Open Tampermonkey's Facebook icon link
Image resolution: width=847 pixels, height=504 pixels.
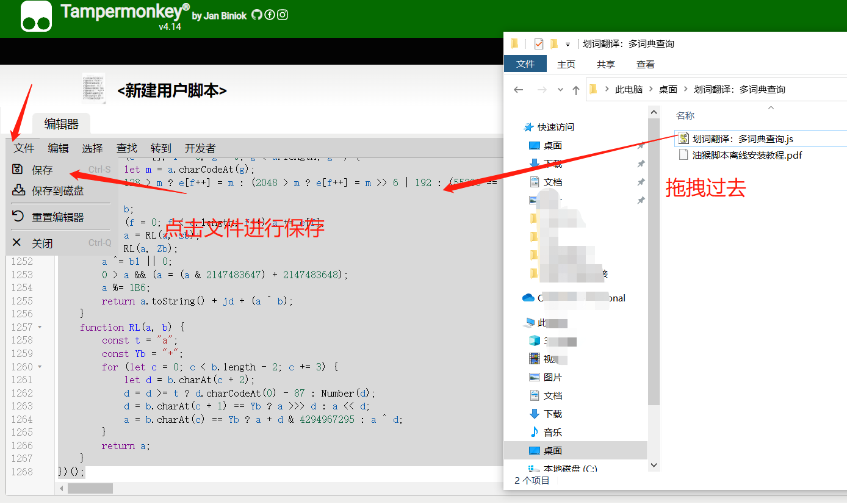(269, 15)
